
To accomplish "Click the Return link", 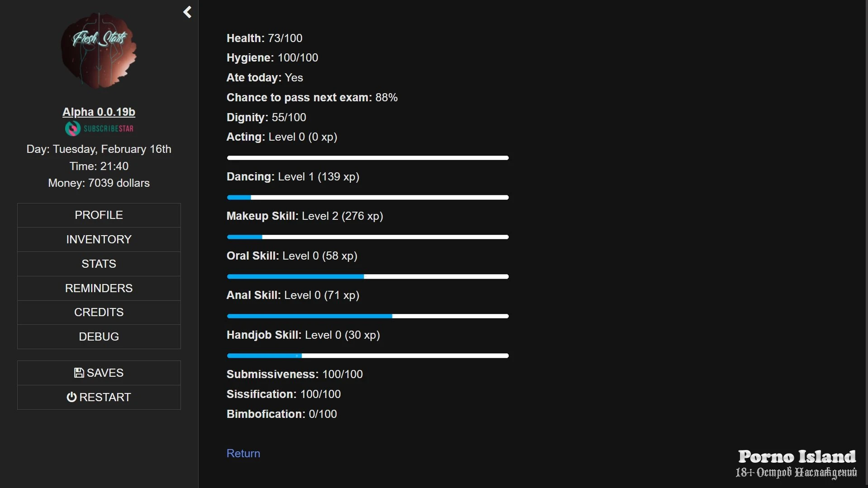I will [243, 453].
